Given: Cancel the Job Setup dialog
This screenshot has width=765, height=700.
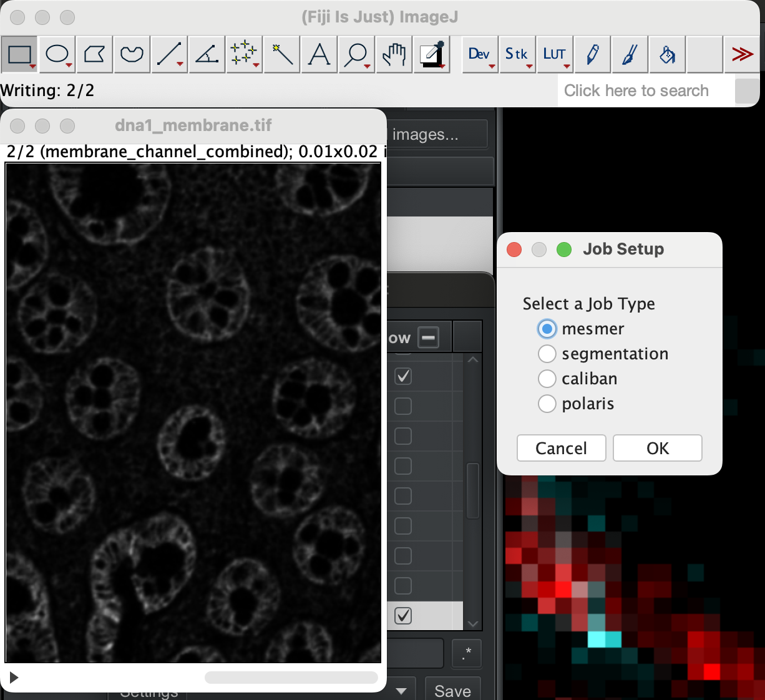Looking at the screenshot, I should pos(561,448).
